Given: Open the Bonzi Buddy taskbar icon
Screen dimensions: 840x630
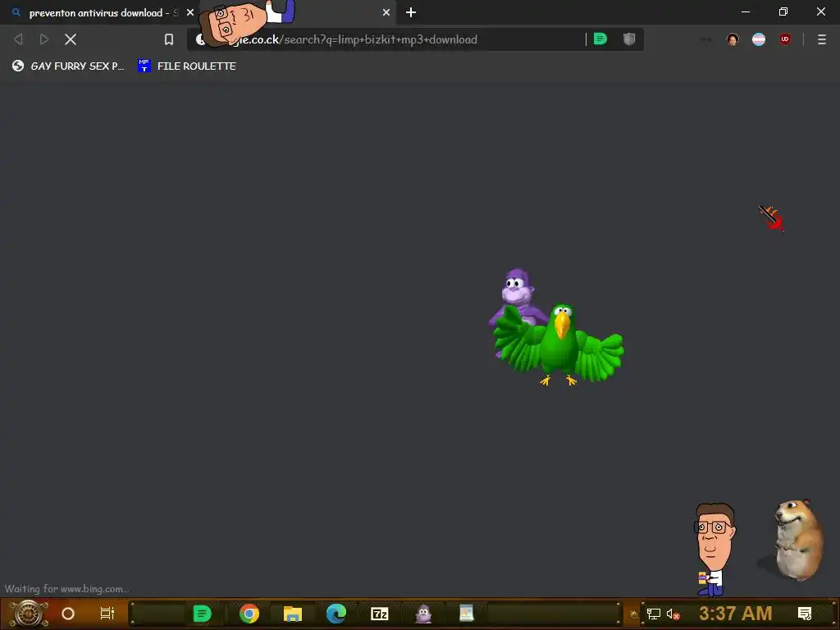Looking at the screenshot, I should [x=423, y=614].
